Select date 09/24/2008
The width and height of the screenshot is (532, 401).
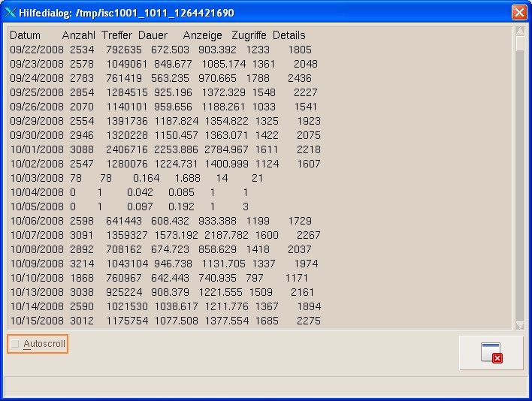coord(37,78)
